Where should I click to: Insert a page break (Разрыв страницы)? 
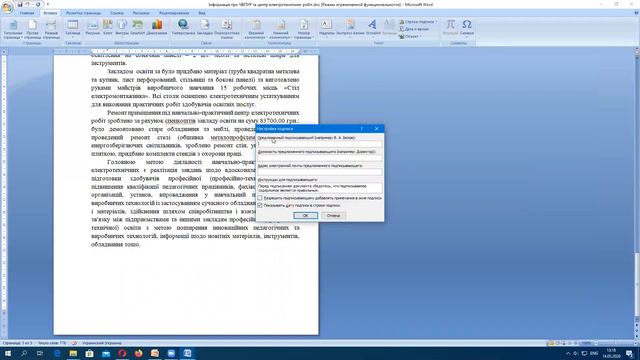point(51,29)
